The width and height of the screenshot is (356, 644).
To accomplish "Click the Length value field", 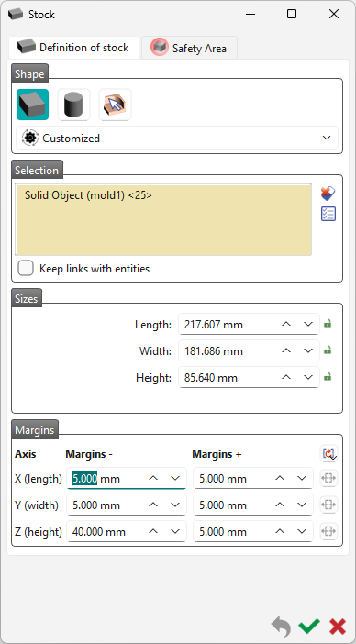I will 249,325.
